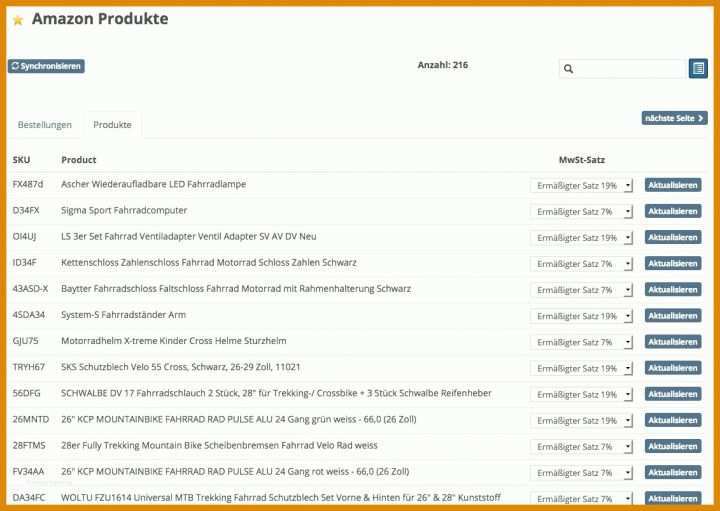Click Aktualisieren for SKU FX487d
The width and height of the screenshot is (720, 511).
coord(673,185)
